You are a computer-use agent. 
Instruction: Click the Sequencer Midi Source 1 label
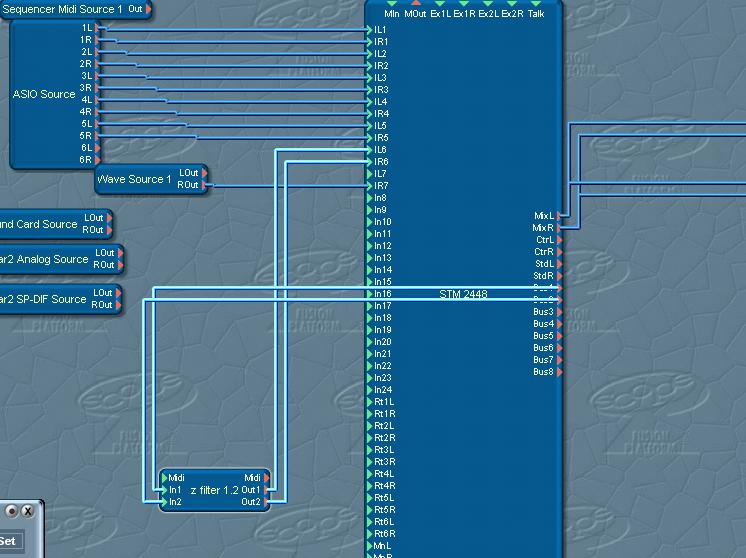click(x=62, y=9)
